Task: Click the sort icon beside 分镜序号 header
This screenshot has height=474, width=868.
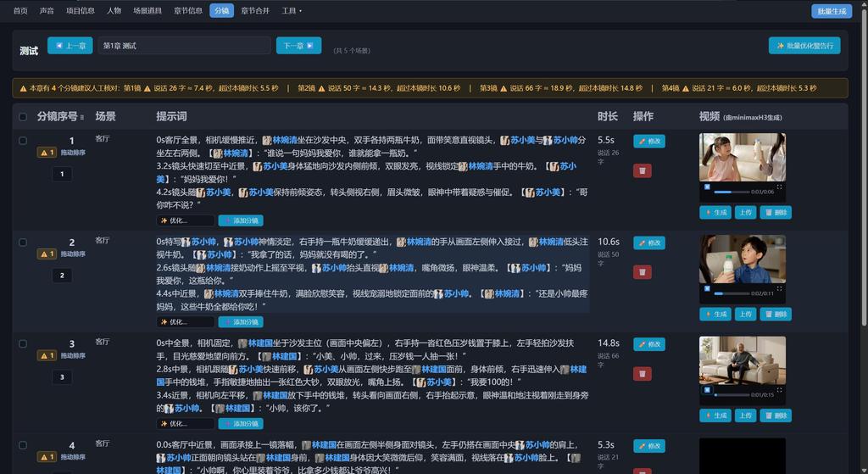Action: click(x=82, y=117)
